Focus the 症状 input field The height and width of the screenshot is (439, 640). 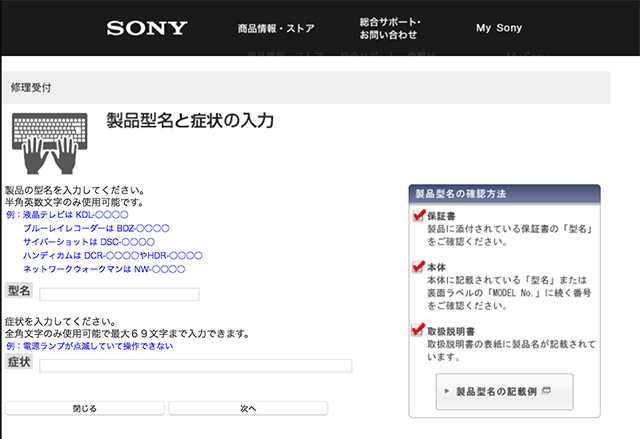[x=196, y=366]
